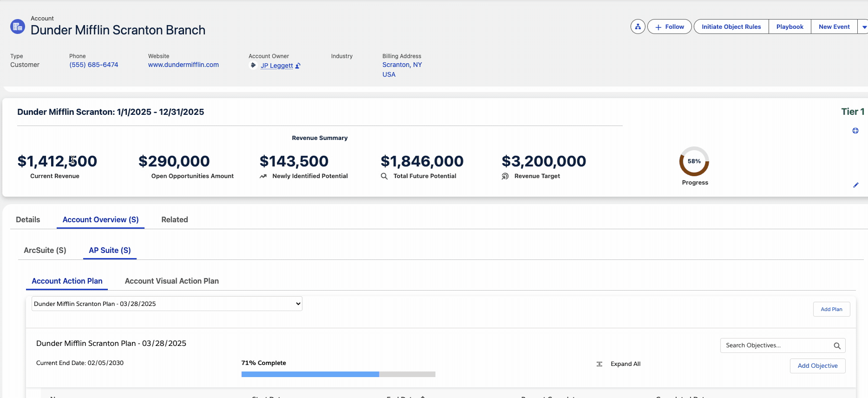Click the change owner icon beside JP Leggett

click(298, 66)
